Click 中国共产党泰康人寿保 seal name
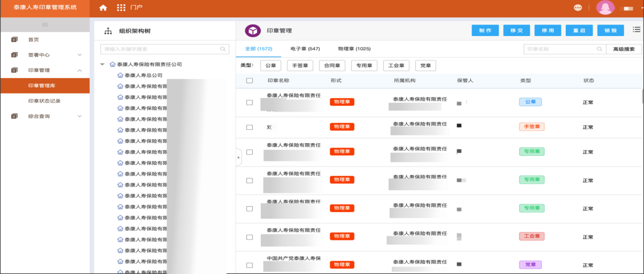The image size is (644, 274). point(294,258)
